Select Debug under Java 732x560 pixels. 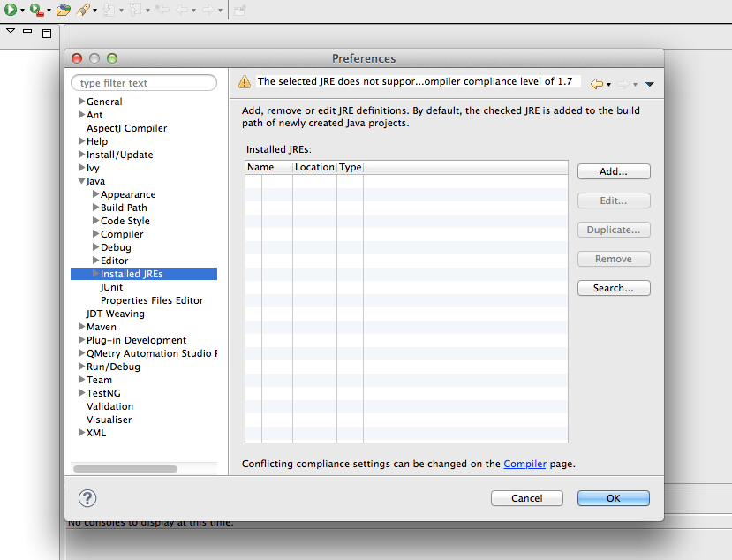coord(116,247)
